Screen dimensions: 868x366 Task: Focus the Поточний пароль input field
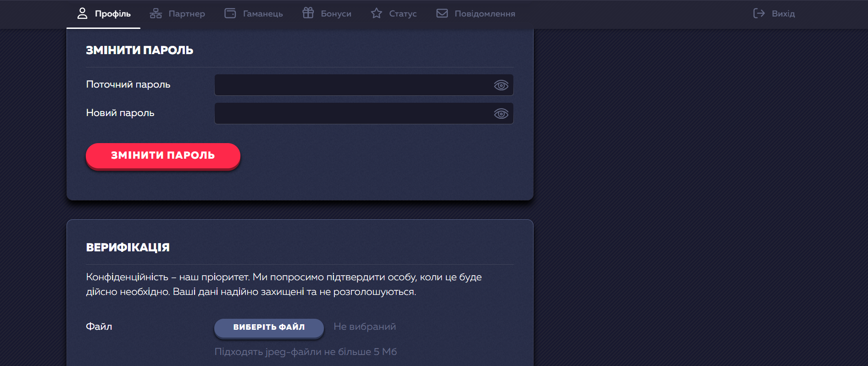pyautogui.click(x=364, y=85)
